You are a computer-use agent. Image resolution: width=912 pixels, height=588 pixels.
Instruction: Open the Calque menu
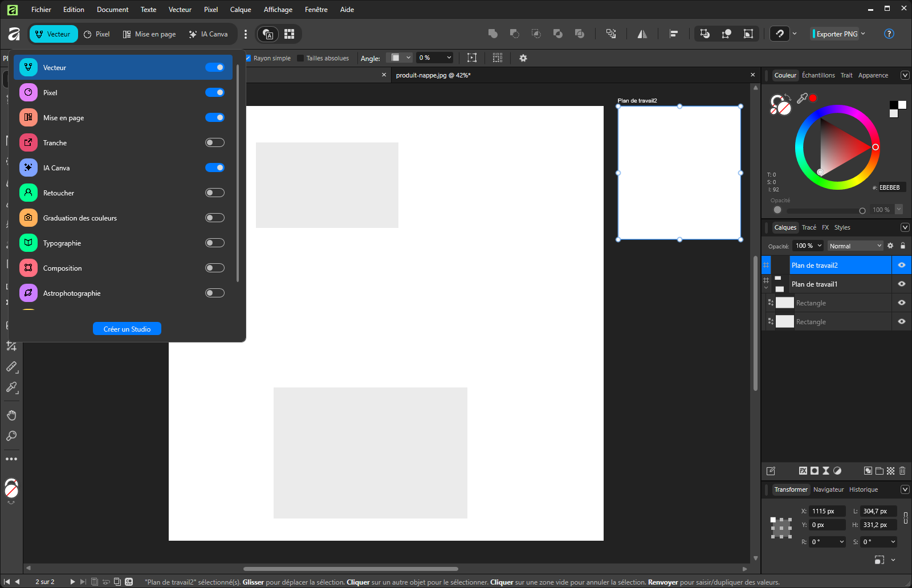click(x=241, y=9)
